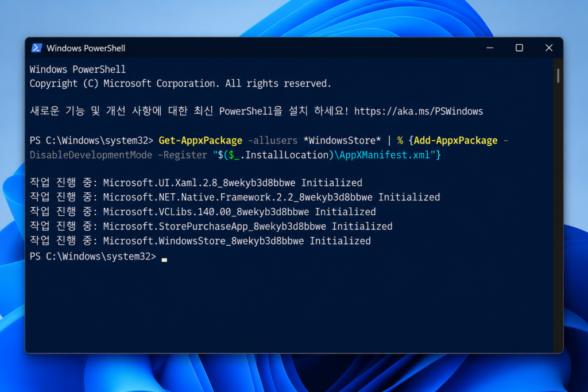
Task: Minimize the Windows PowerShell window
Action: point(490,48)
